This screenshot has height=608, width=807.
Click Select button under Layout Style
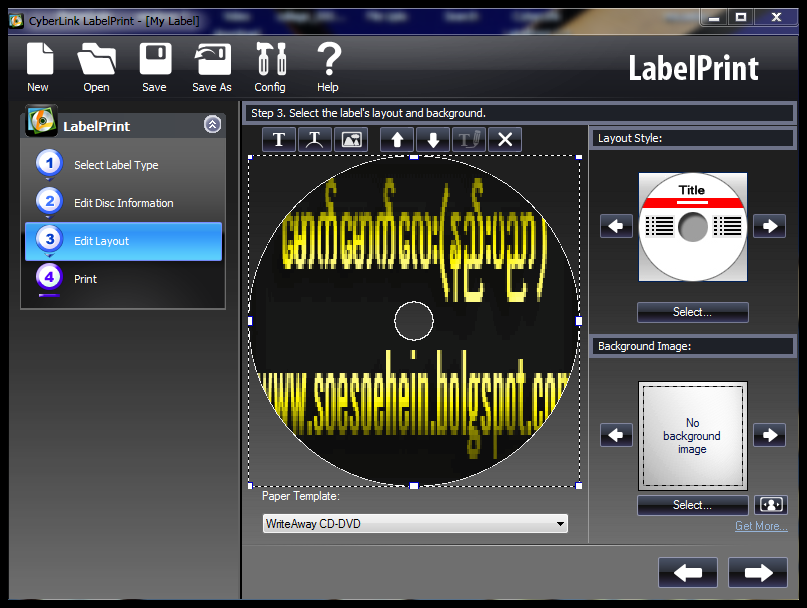point(693,312)
